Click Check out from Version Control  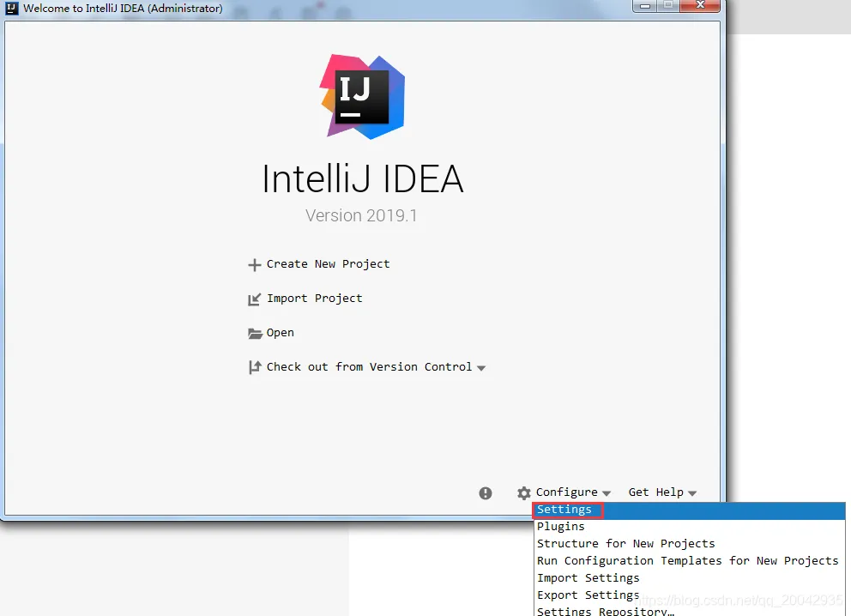[x=369, y=367]
